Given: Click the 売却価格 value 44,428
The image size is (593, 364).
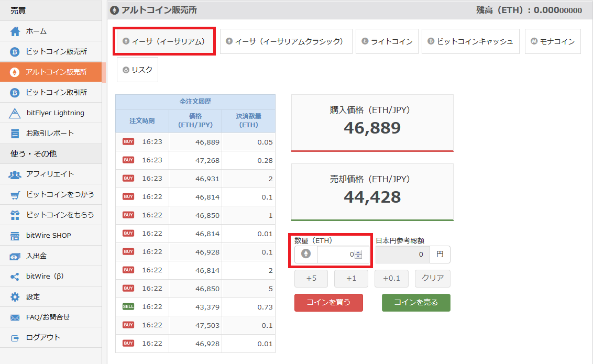Looking at the screenshot, I should point(372,197).
